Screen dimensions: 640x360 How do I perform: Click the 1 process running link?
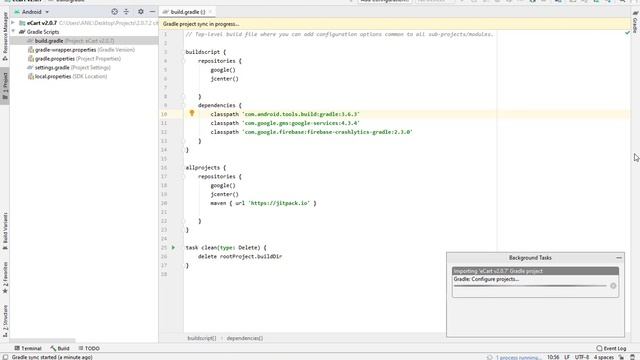pos(518,357)
